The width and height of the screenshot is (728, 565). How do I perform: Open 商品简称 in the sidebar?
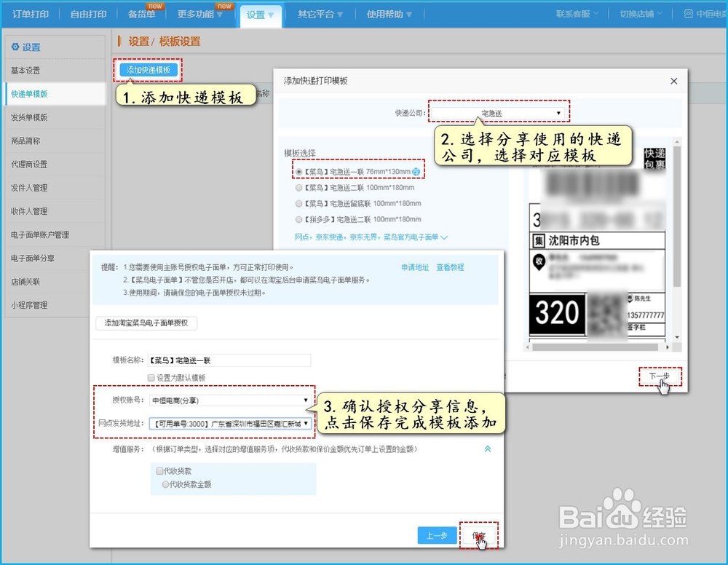click(x=55, y=141)
